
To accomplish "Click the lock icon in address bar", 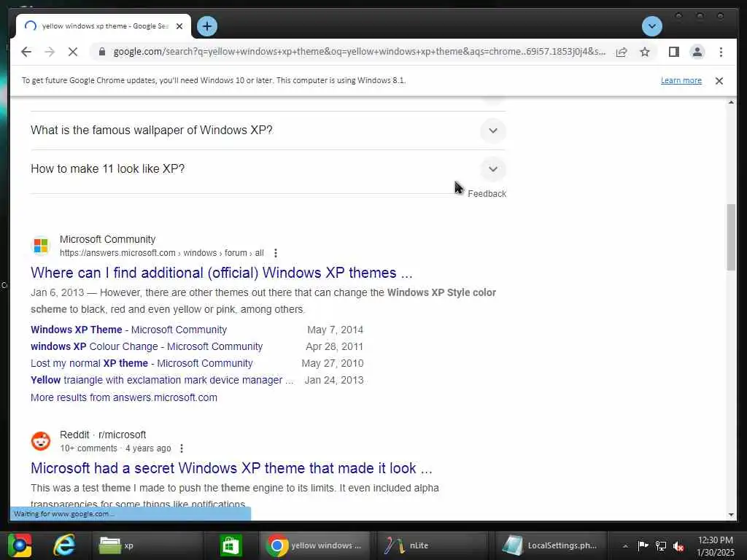I will tap(101, 52).
